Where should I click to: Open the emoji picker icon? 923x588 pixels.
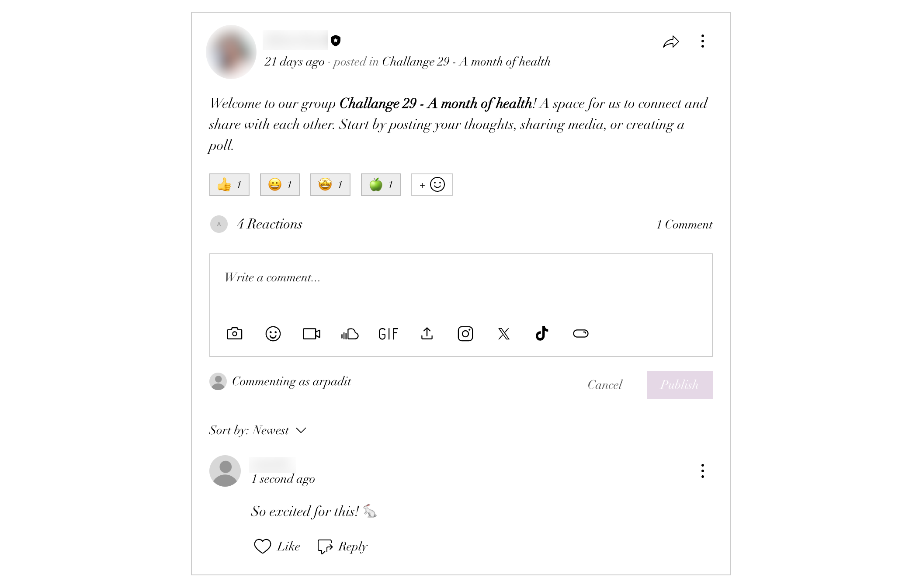273,333
